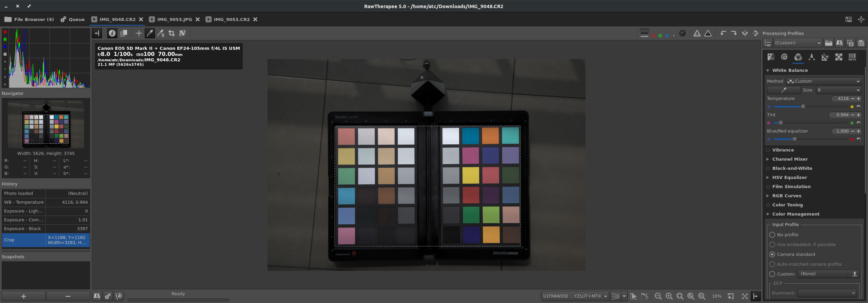Open the Transform tools tab
Image resolution: width=868 pixels, height=303 pixels.
(825, 57)
